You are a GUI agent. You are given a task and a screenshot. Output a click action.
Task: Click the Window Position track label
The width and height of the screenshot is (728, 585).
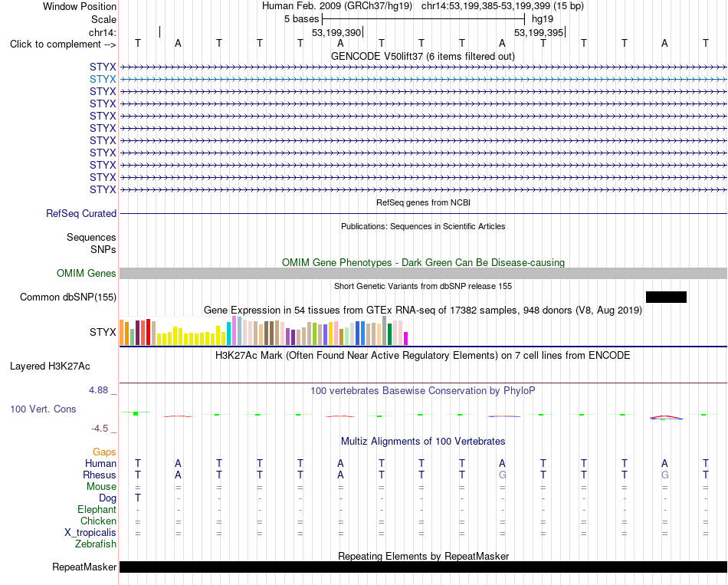point(80,6)
